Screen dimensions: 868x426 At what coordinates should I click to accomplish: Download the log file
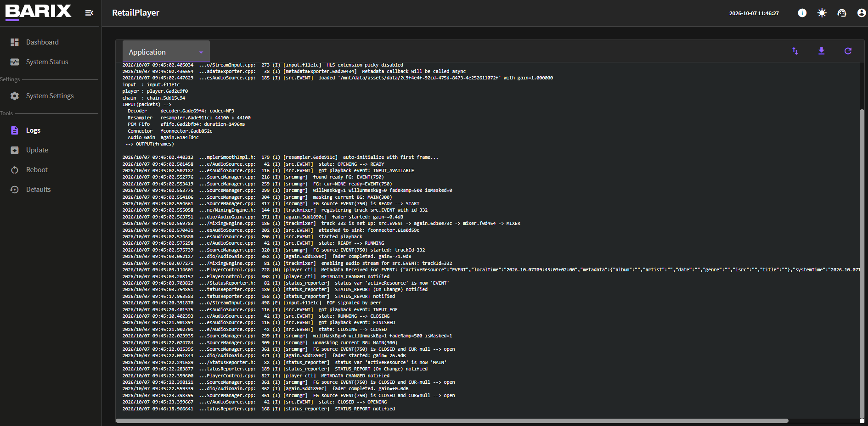tap(822, 51)
